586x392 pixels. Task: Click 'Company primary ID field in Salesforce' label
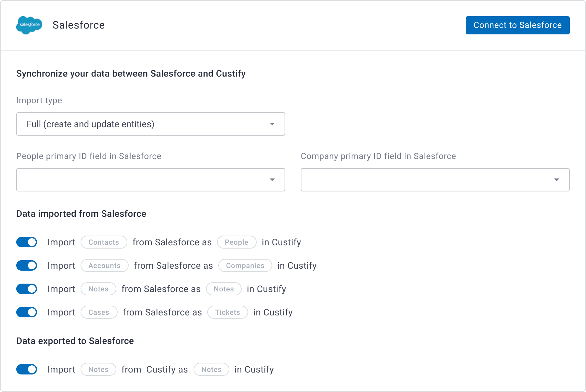pos(378,156)
